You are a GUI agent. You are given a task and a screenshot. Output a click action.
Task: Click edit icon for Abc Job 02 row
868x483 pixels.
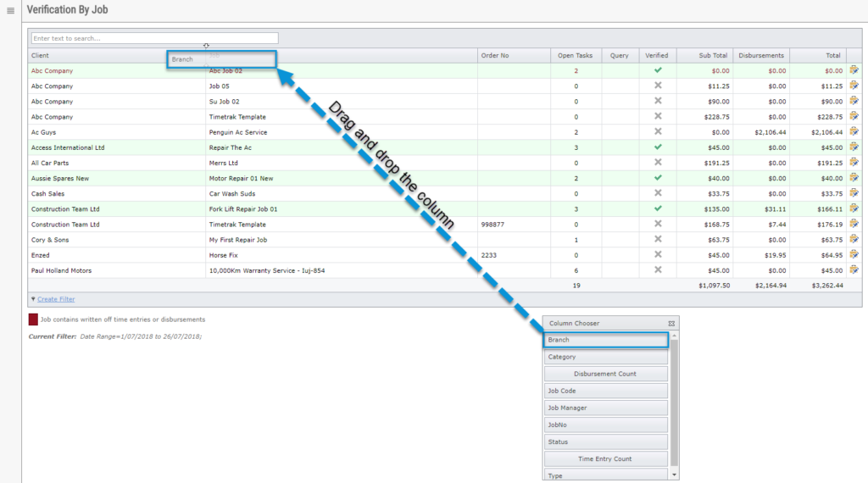click(854, 70)
